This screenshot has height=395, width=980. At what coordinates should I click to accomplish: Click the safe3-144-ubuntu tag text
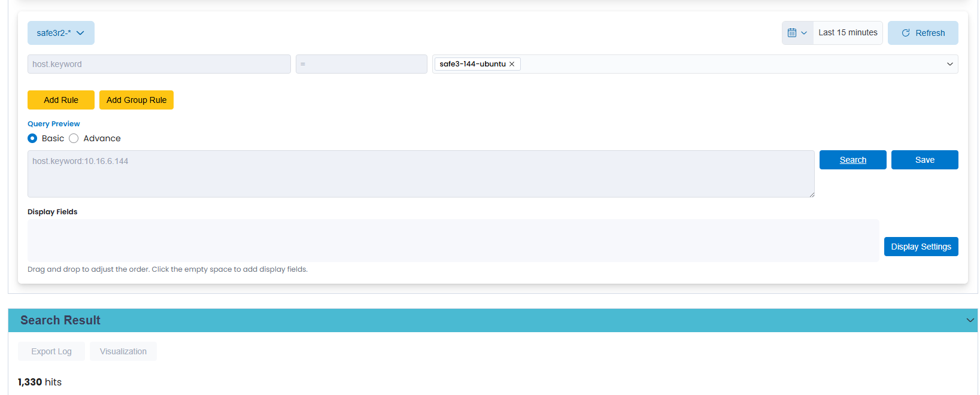[x=472, y=64]
